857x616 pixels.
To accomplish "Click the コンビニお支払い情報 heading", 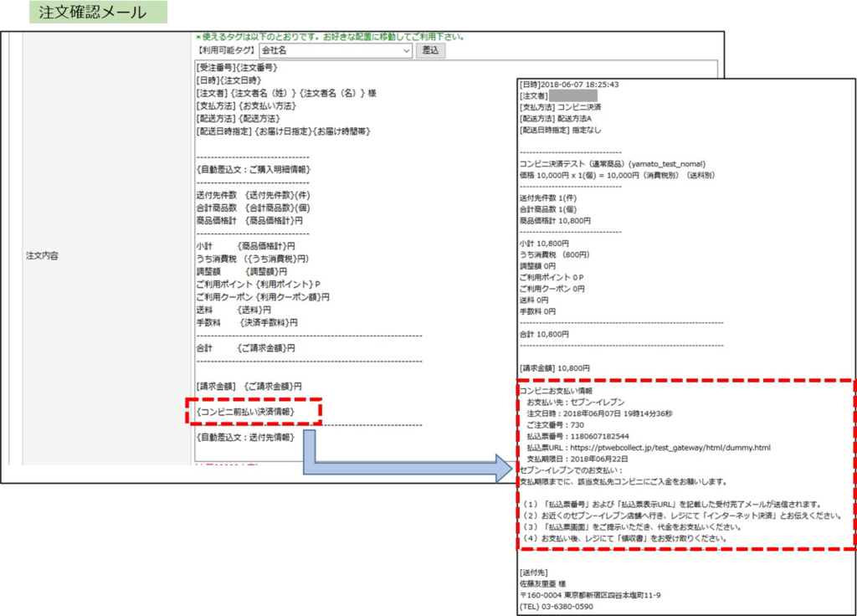I will pyautogui.click(x=556, y=391).
